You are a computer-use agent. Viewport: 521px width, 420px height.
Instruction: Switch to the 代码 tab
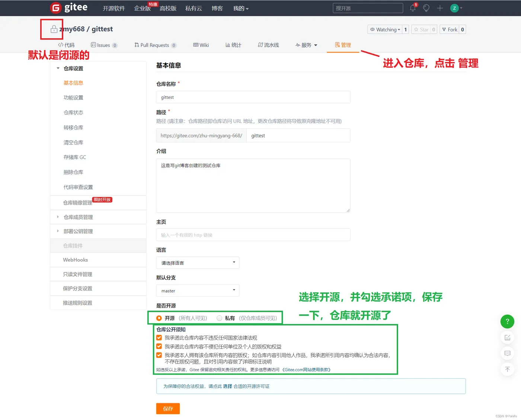[x=66, y=45]
